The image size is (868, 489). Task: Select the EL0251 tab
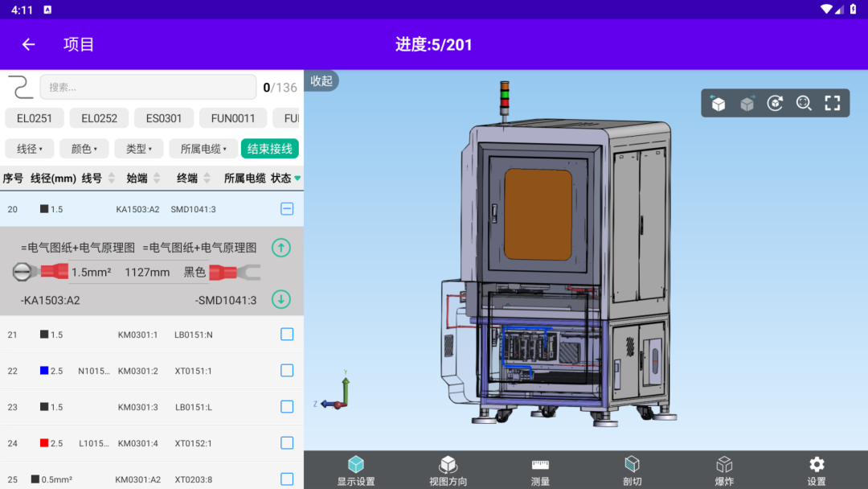point(35,118)
